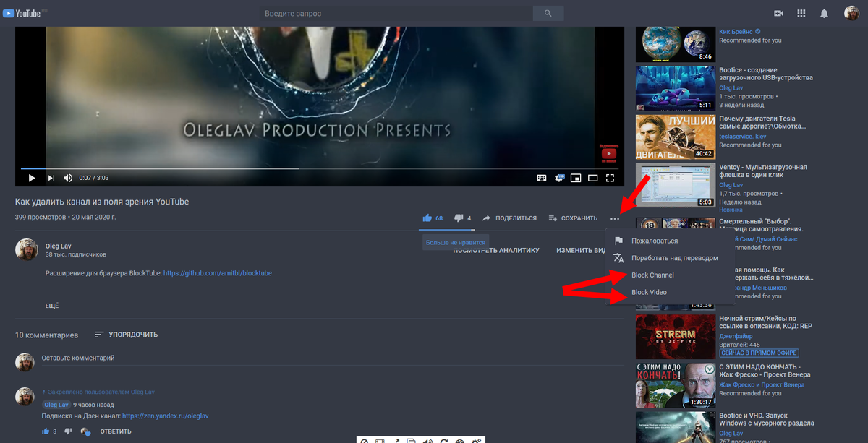Click the thumbs-up like button with 68
Viewport: 868px width, 443px height.
tap(433, 218)
